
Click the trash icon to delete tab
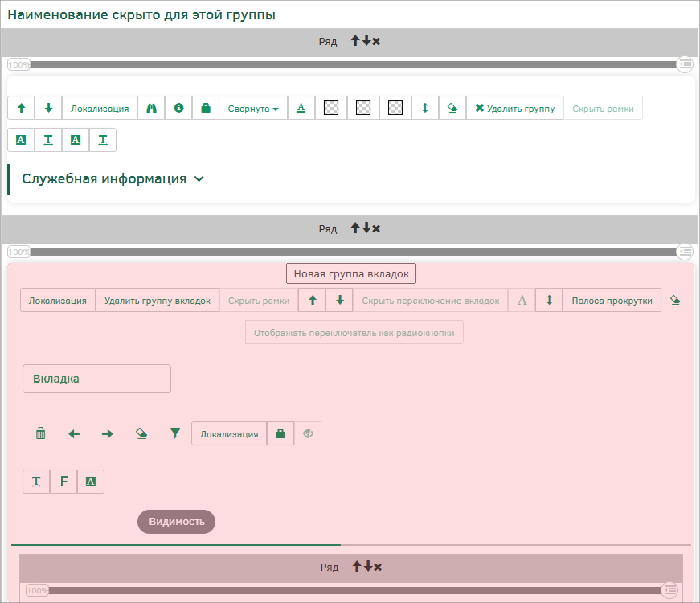tap(41, 433)
